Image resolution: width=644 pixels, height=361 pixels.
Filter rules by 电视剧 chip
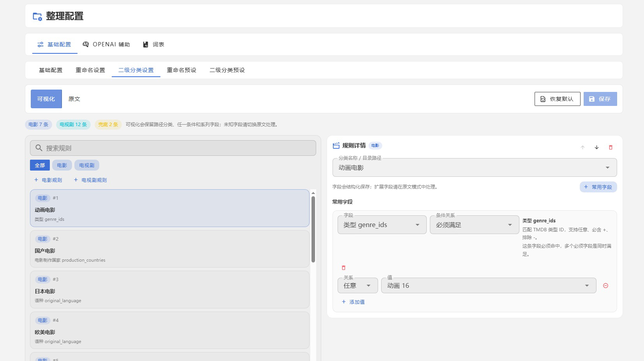(87, 165)
